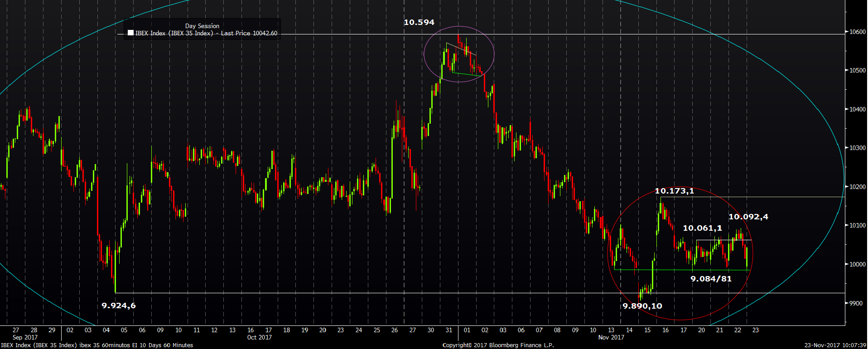This screenshot has height=349, width=868.
Task: Select the date label 19 on time axis
Action: click(x=305, y=330)
